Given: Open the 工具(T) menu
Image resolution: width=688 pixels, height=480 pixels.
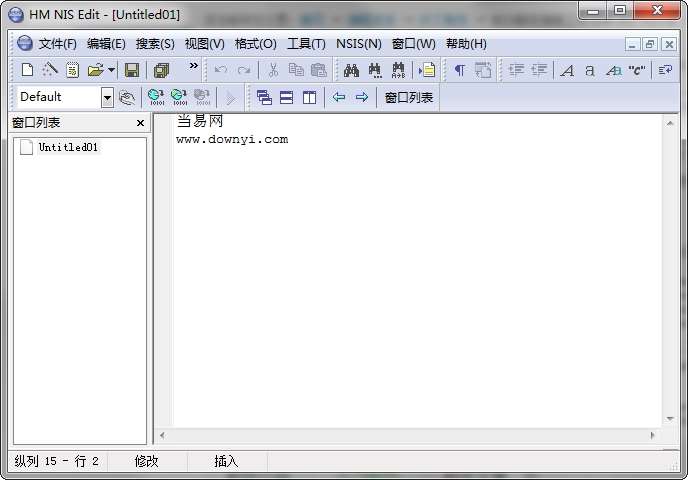Looking at the screenshot, I should pyautogui.click(x=306, y=44).
